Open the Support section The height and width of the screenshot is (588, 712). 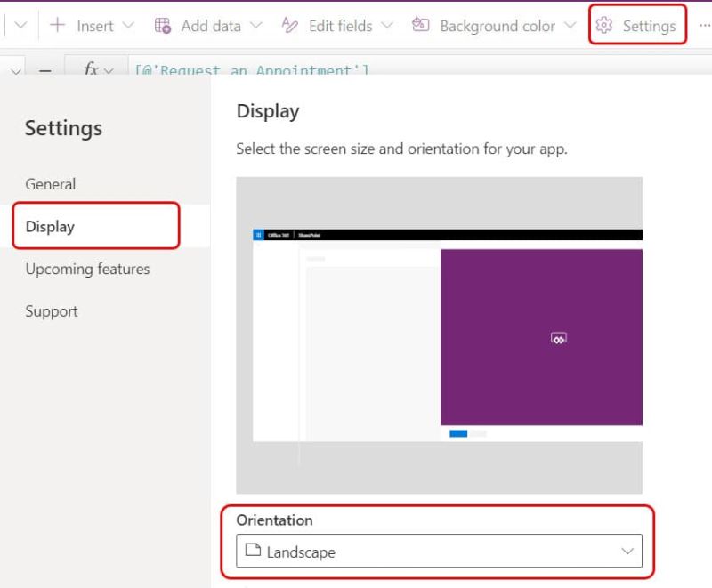point(52,310)
